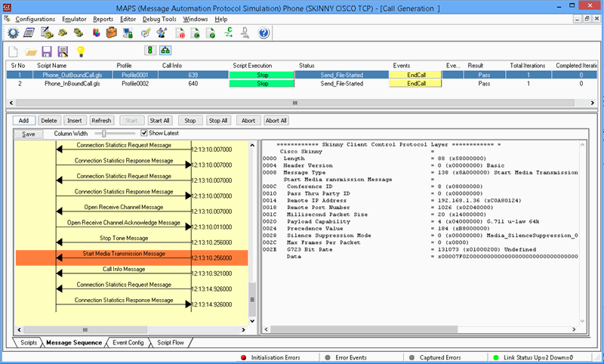Toggle the green hierarchy tree view icon
The width and height of the screenshot is (604, 364).
(165, 50)
